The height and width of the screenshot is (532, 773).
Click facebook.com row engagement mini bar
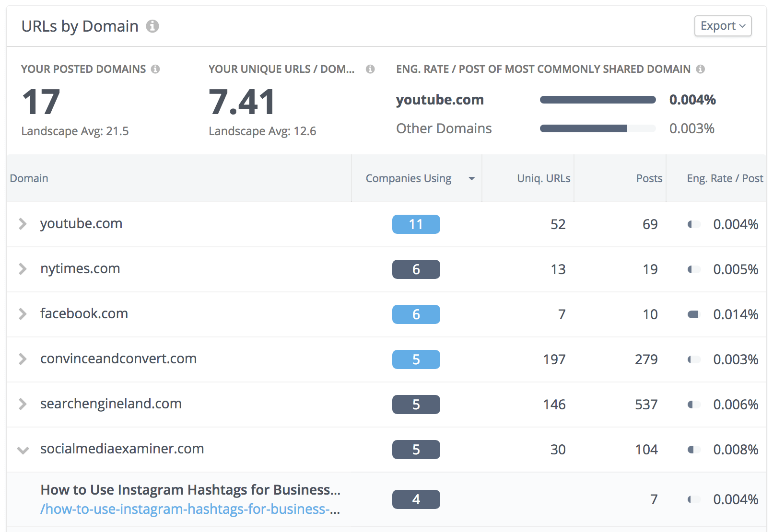(x=694, y=314)
